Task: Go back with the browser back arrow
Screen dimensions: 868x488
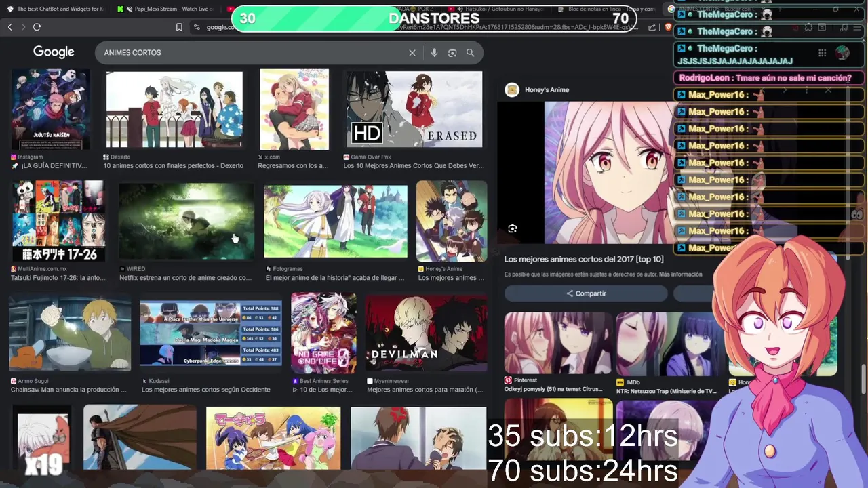Action: point(9,27)
